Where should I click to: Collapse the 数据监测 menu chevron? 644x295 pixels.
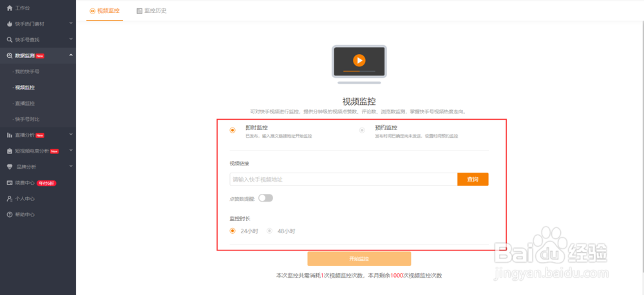coord(71,55)
